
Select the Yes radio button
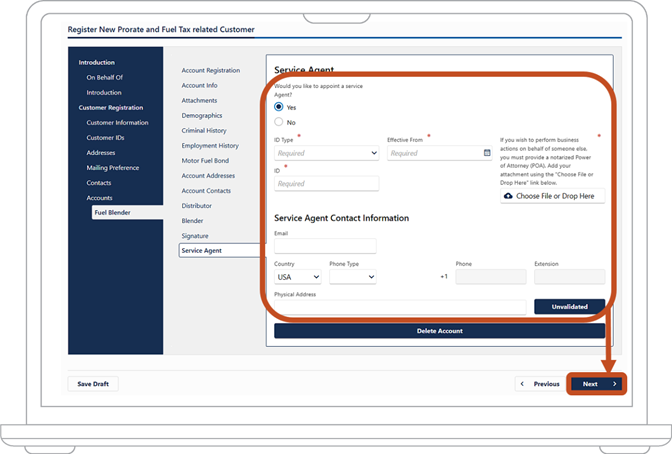pos(279,106)
